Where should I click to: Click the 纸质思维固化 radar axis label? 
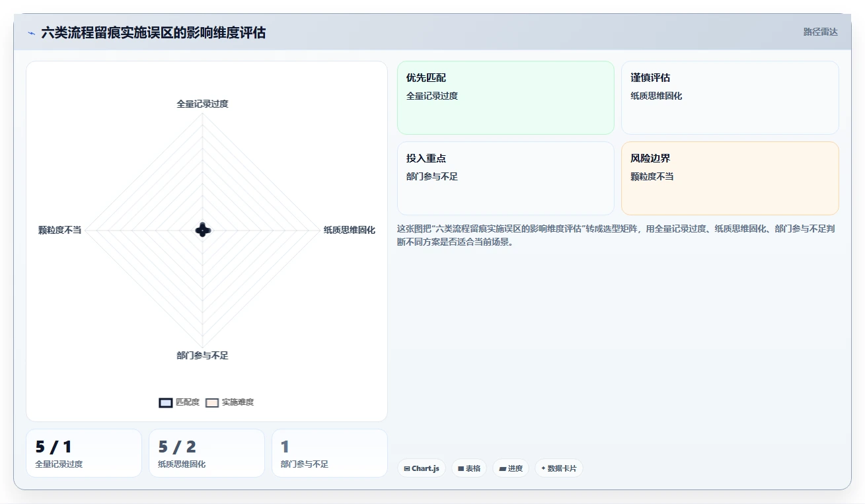(350, 230)
